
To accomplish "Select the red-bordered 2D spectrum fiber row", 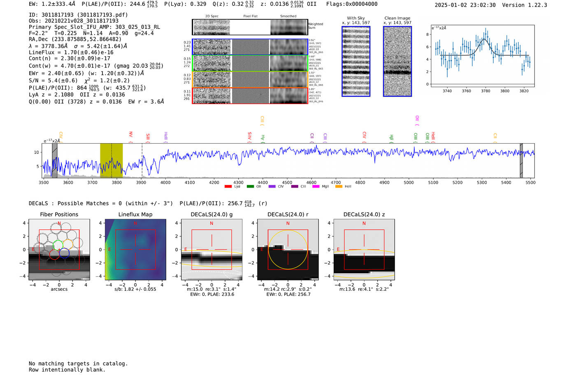I will (x=250, y=96).
